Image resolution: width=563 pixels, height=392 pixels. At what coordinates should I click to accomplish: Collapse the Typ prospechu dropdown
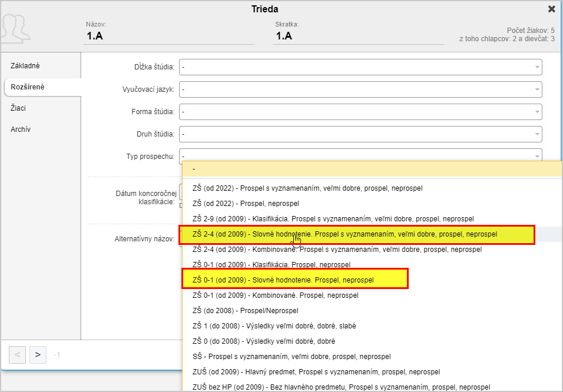[360, 156]
